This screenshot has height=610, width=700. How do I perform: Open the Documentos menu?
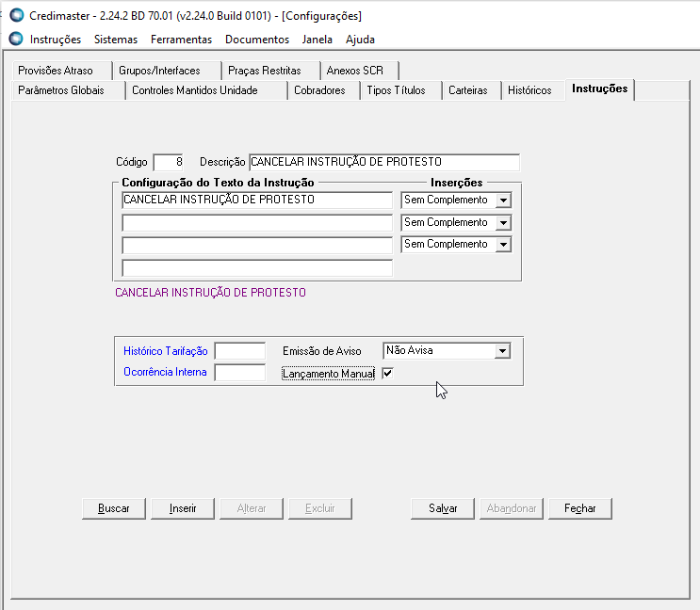[257, 40]
